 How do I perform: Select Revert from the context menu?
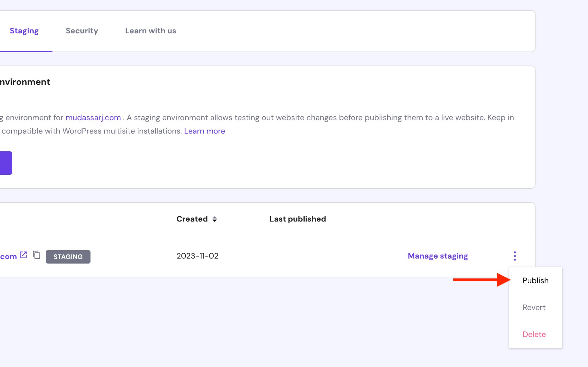(534, 307)
